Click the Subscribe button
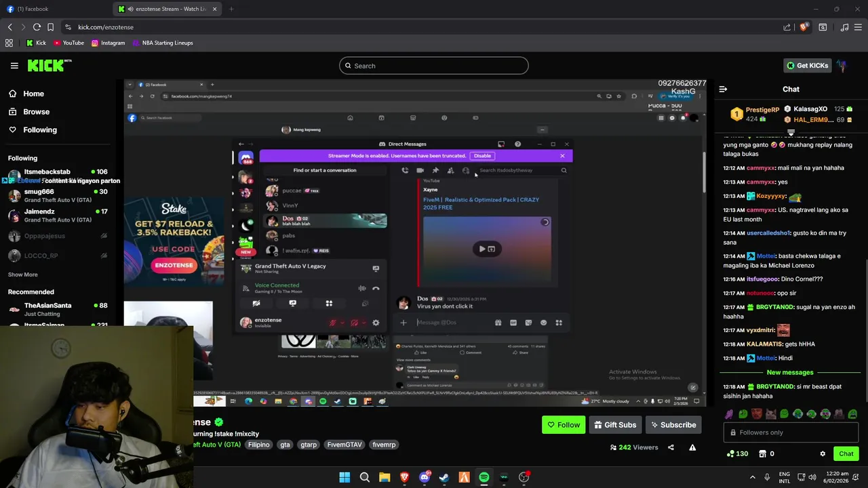 click(x=673, y=425)
